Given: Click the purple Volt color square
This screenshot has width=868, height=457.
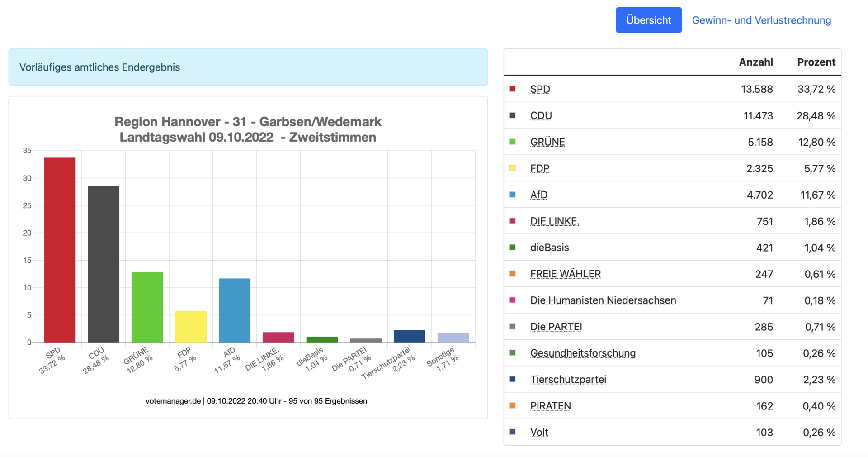Looking at the screenshot, I should pyautogui.click(x=512, y=432).
